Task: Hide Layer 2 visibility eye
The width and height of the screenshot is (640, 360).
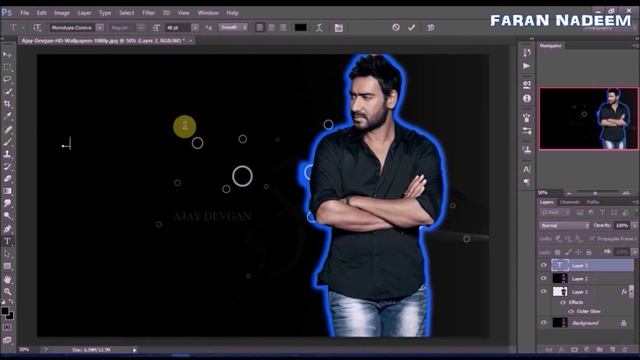Action: [544, 278]
